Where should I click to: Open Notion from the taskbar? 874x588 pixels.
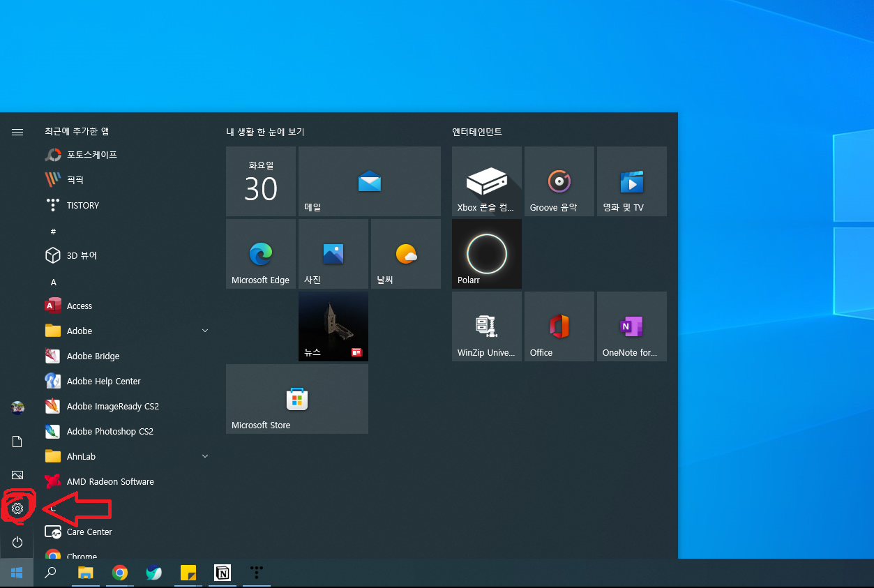(223, 573)
